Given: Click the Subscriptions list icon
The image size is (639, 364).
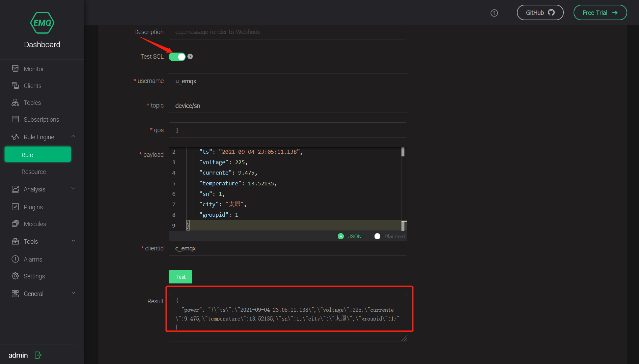Looking at the screenshot, I should 15,119.
